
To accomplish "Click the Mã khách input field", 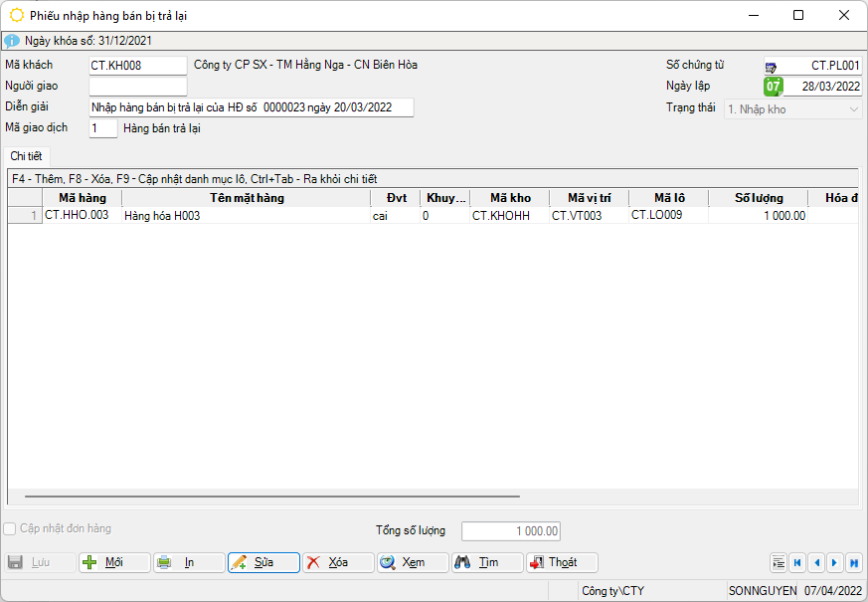I will coord(137,66).
